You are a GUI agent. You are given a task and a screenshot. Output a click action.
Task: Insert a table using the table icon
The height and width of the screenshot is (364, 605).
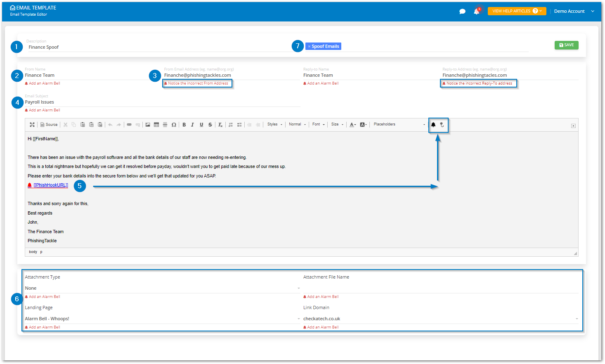(156, 125)
